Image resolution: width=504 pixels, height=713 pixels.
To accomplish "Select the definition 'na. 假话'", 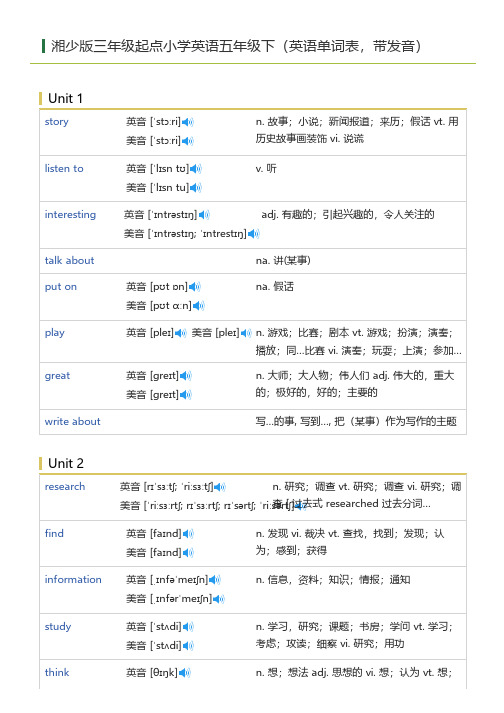I will pyautogui.click(x=274, y=287).
